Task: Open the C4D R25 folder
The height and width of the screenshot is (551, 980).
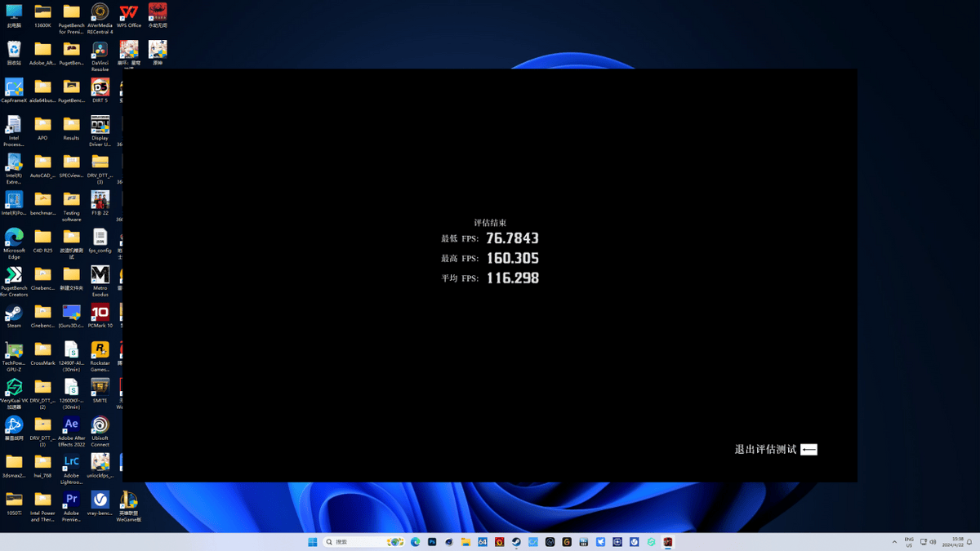Action: tap(42, 242)
